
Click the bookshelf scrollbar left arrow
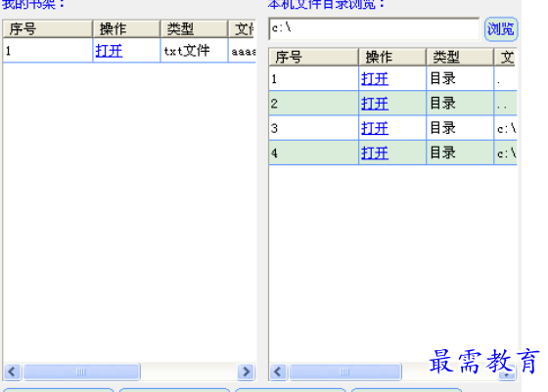13,371
